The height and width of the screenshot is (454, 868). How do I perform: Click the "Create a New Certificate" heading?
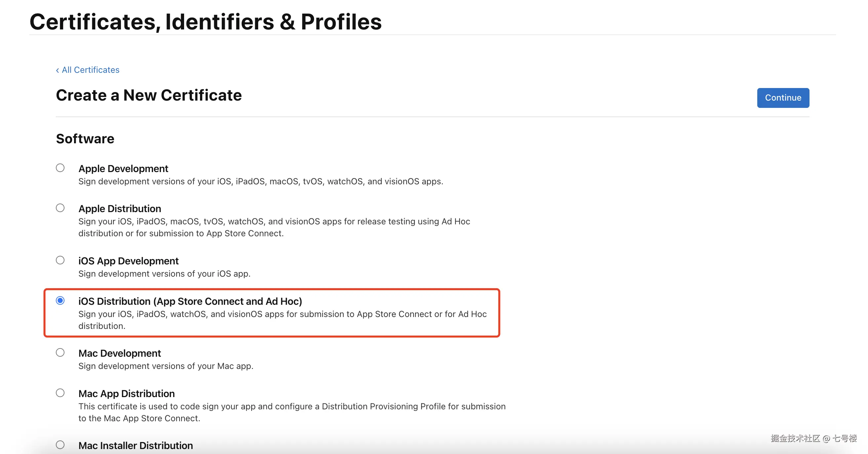[149, 95]
